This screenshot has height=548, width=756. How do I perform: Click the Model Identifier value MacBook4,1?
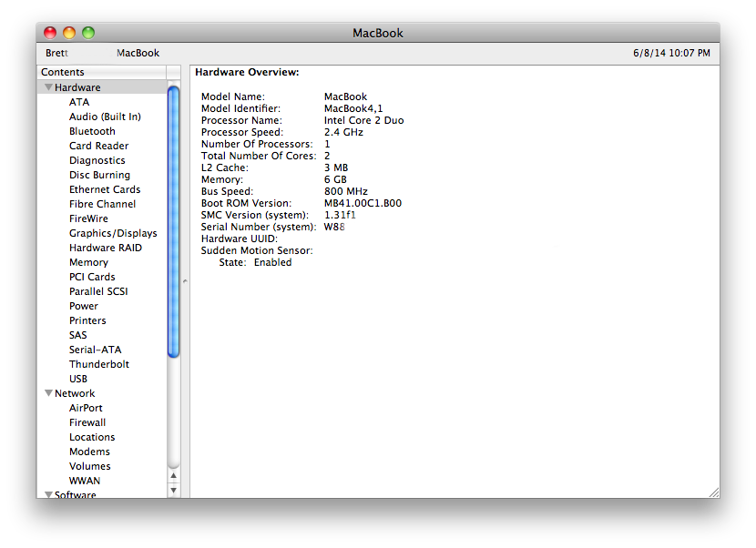353,108
